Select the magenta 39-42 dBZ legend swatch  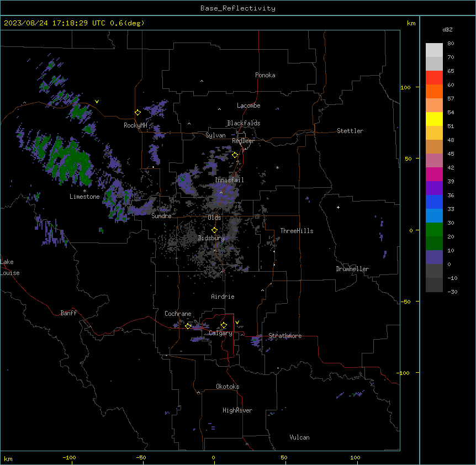(x=434, y=174)
